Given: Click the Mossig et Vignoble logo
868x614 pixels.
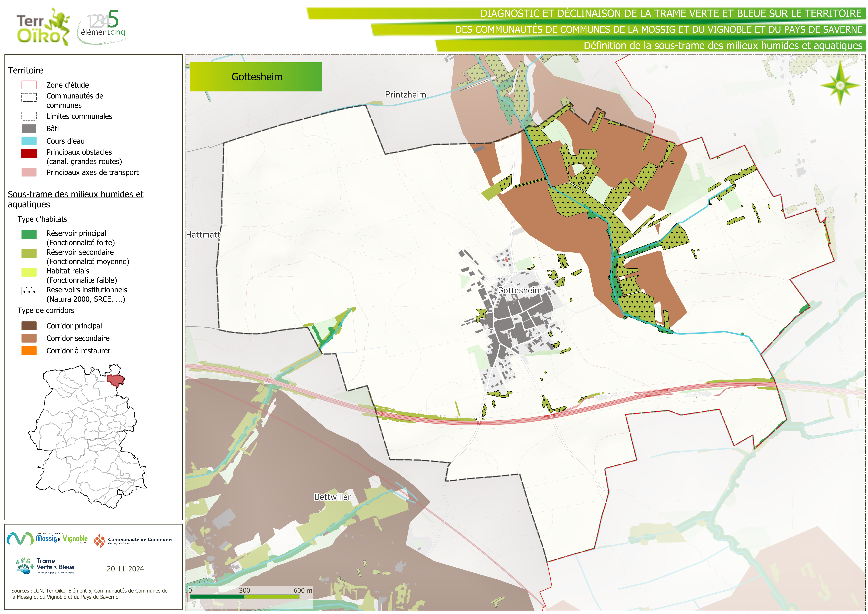Looking at the screenshot, I should [47, 538].
